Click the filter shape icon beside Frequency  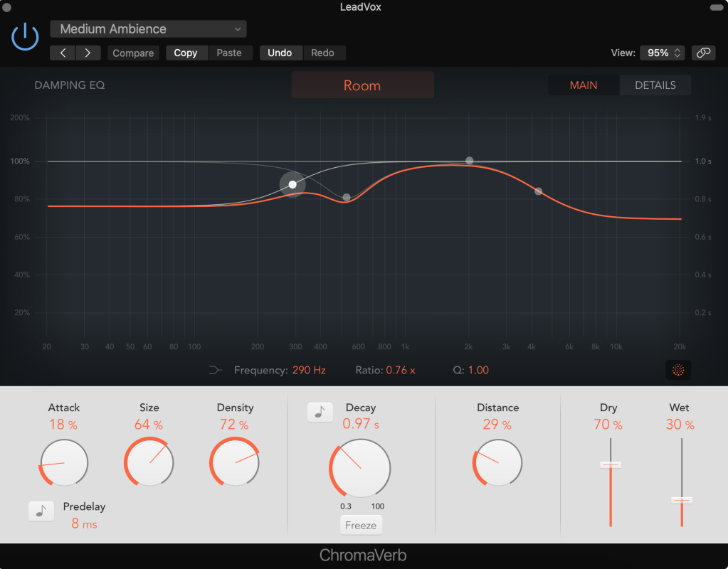(216, 370)
